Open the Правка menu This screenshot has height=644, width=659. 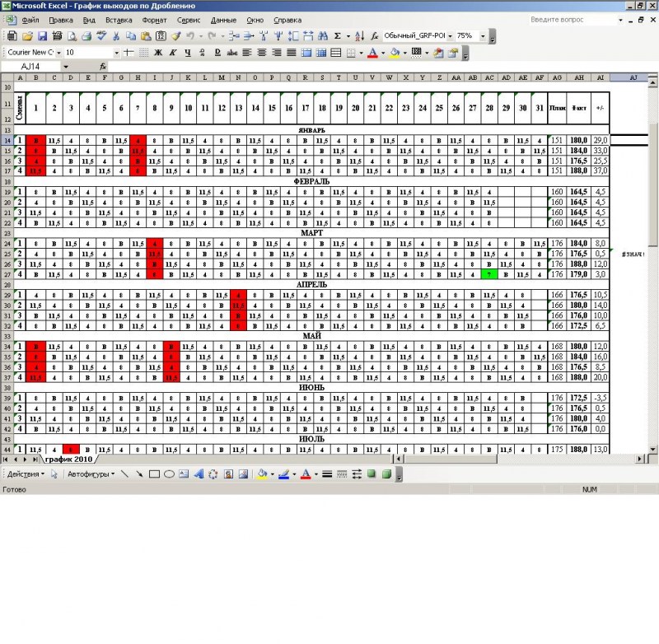pyautogui.click(x=61, y=20)
